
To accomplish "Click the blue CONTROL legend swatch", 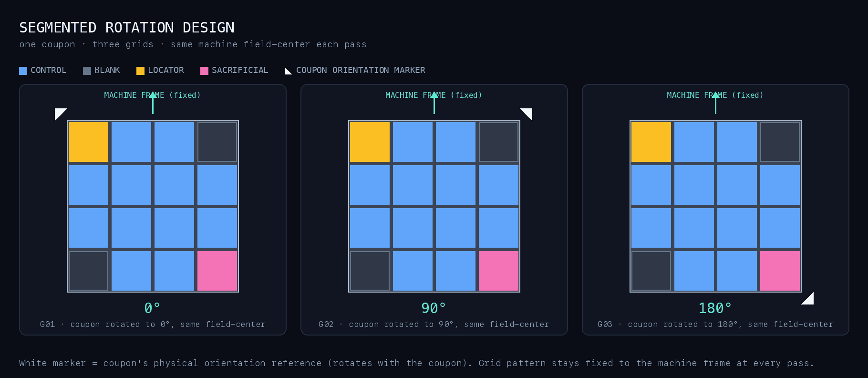I will click(23, 71).
